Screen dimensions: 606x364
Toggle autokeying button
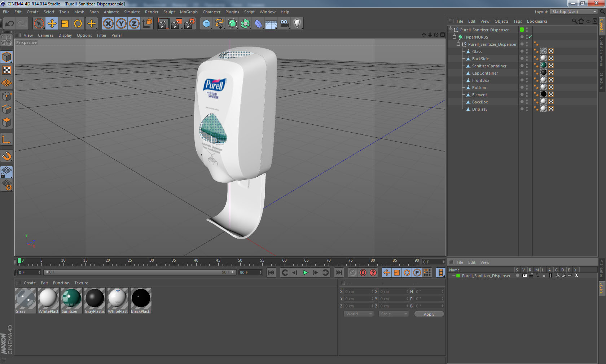pyautogui.click(x=363, y=272)
